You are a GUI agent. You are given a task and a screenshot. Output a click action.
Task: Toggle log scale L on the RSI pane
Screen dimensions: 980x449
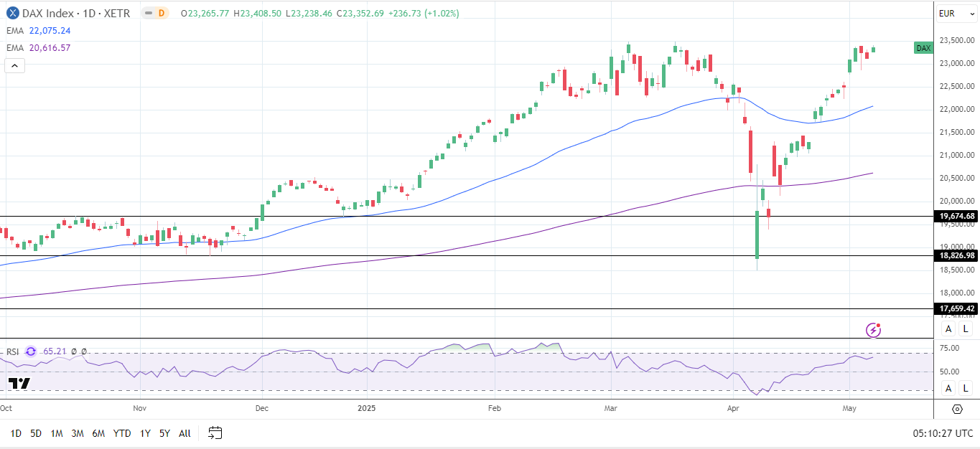(x=966, y=388)
